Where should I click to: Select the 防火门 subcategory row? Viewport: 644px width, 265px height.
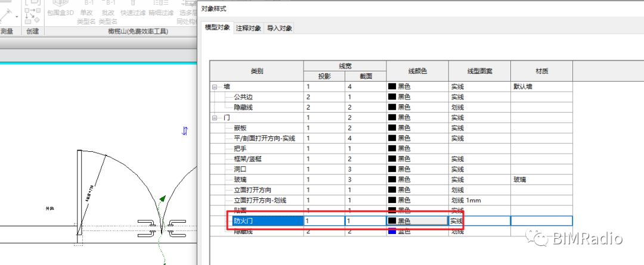[268, 221]
